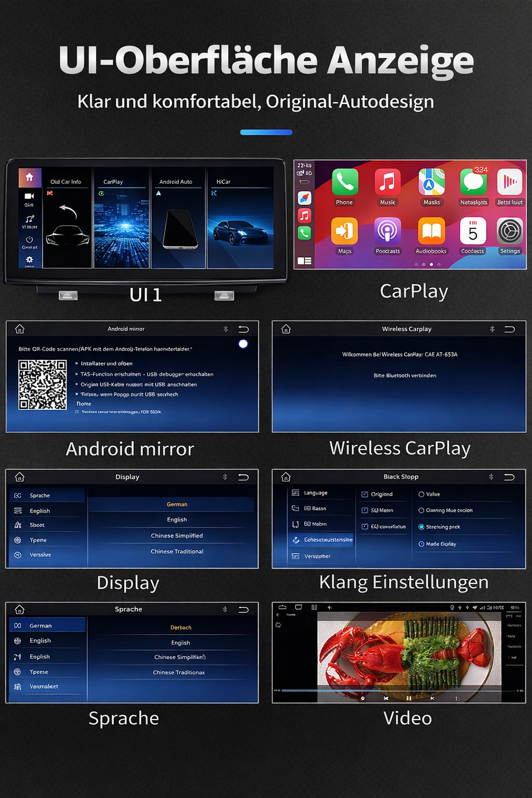
Task: Select EQ Bassn in the sound sidebar
Action: coord(321,508)
